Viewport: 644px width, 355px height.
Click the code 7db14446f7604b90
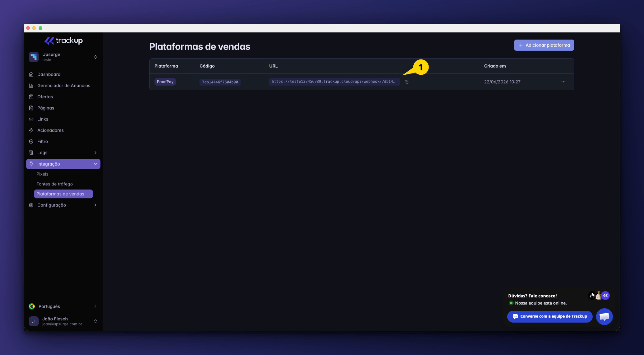220,82
